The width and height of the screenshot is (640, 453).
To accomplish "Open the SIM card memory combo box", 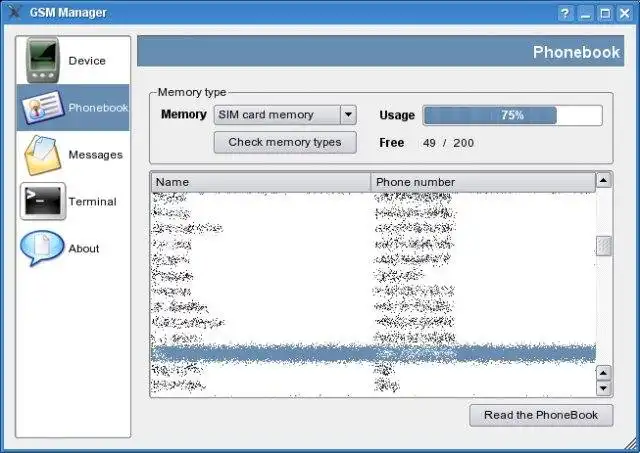I will pyautogui.click(x=285, y=115).
